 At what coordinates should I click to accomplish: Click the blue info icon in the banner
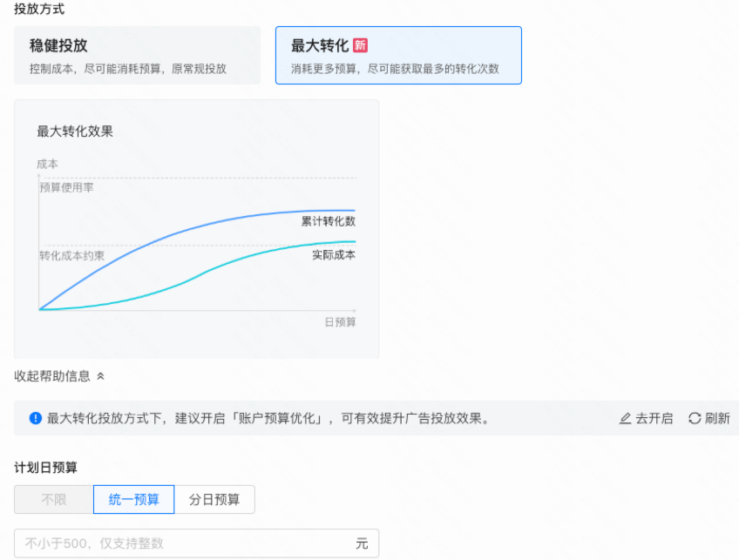point(34,418)
